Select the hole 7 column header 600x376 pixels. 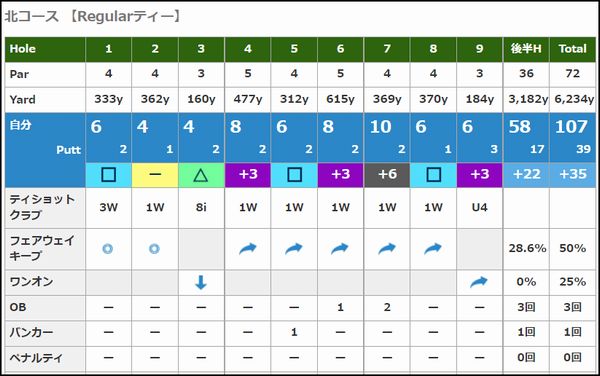coord(387,49)
